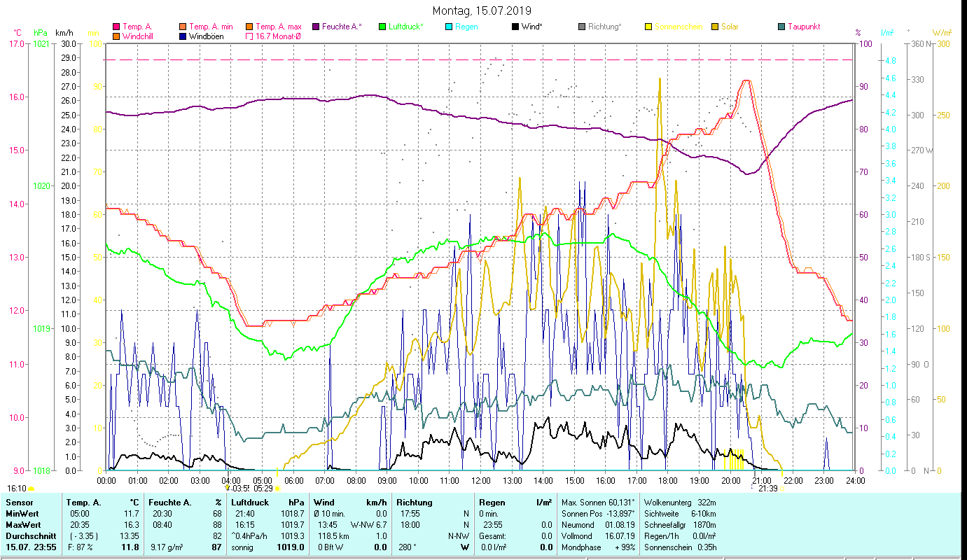Image resolution: width=967 pixels, height=560 pixels.
Task: Click the Temp. A. max legend swatch
Action: [x=249, y=27]
